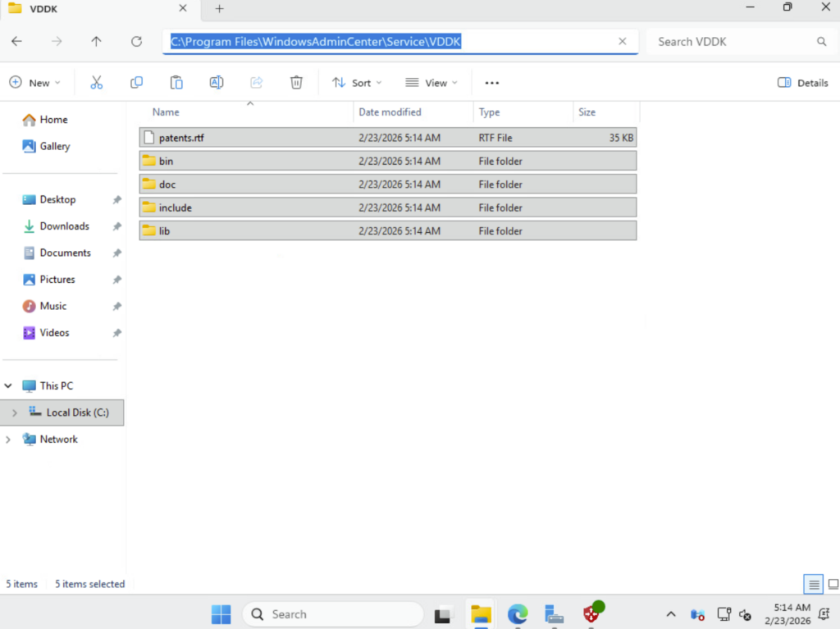Switch to large thumbnails view in status bar
840x629 pixels.
(833, 585)
